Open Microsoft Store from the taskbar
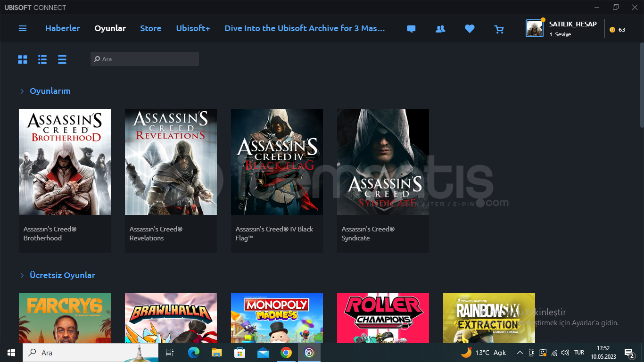Viewport: 644px width, 362px height. click(x=240, y=353)
